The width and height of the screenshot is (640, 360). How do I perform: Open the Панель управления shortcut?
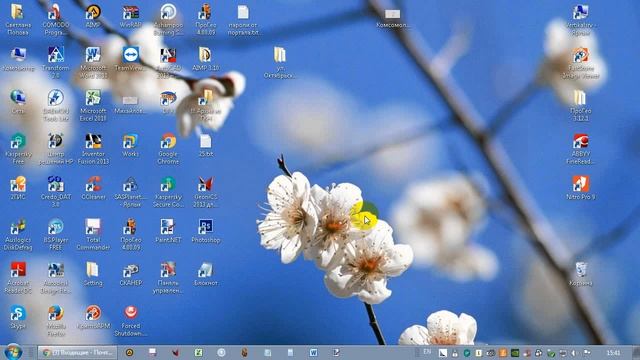(168, 278)
